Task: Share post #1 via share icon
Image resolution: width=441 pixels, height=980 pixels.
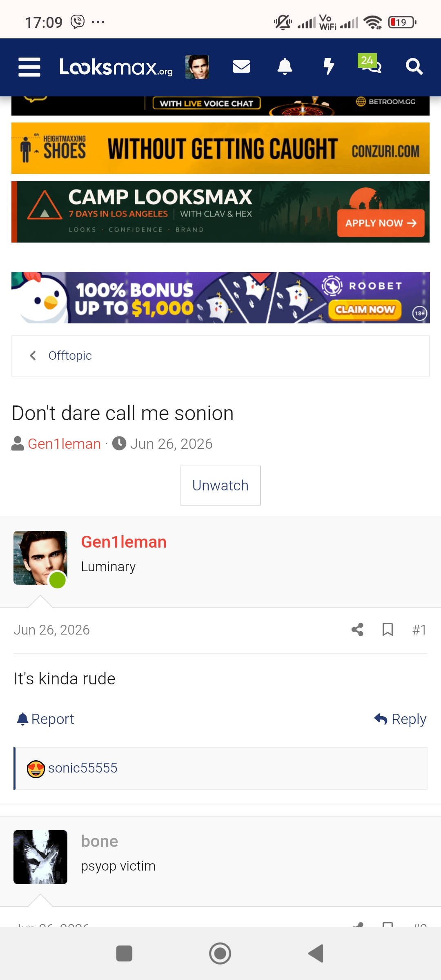Action: (357, 630)
